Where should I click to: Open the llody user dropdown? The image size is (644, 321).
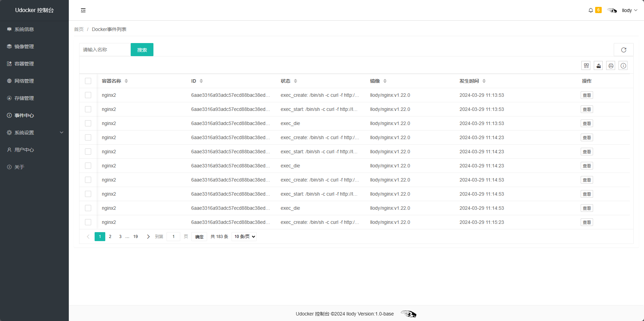point(629,10)
